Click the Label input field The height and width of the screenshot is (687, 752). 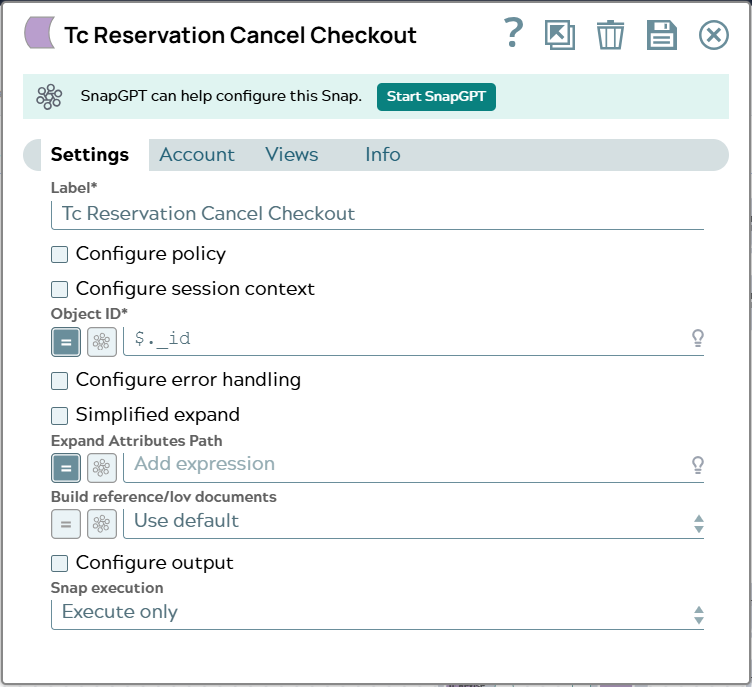tap(377, 214)
